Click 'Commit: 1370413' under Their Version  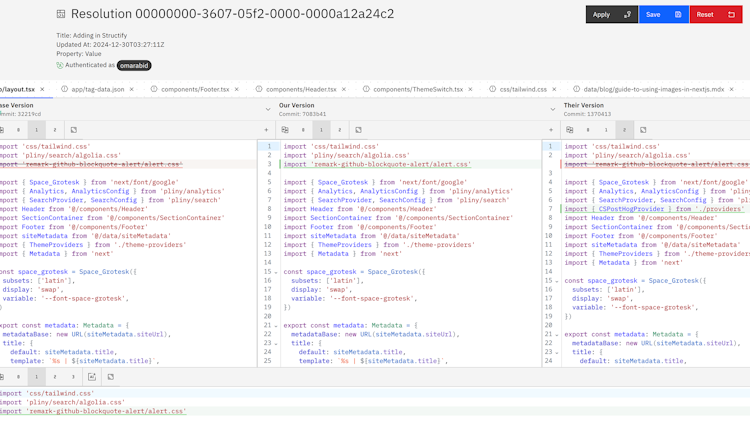coord(587,114)
